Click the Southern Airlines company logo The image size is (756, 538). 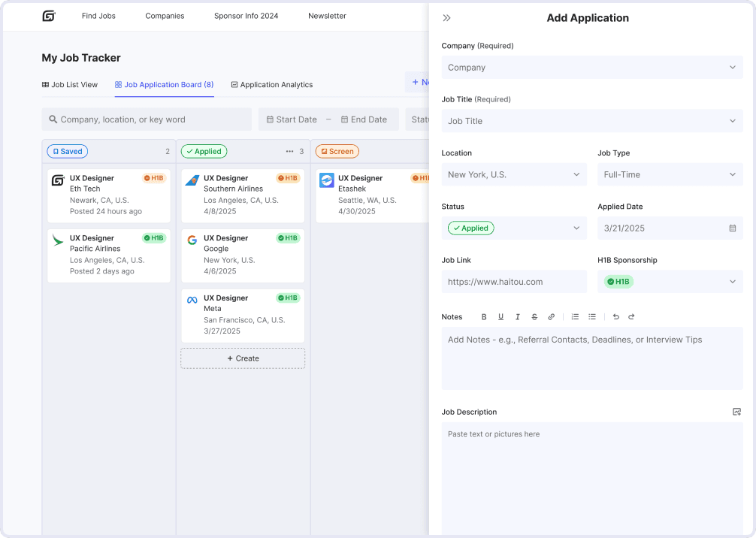(192, 180)
